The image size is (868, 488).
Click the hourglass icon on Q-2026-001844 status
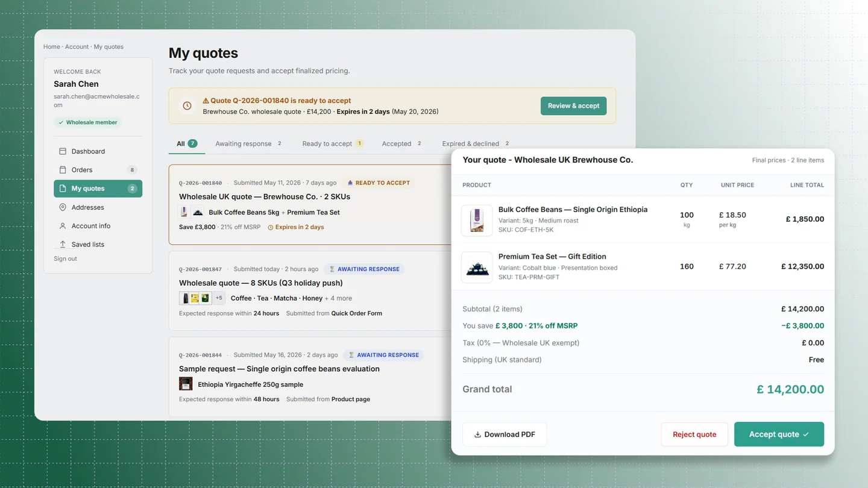coord(351,355)
